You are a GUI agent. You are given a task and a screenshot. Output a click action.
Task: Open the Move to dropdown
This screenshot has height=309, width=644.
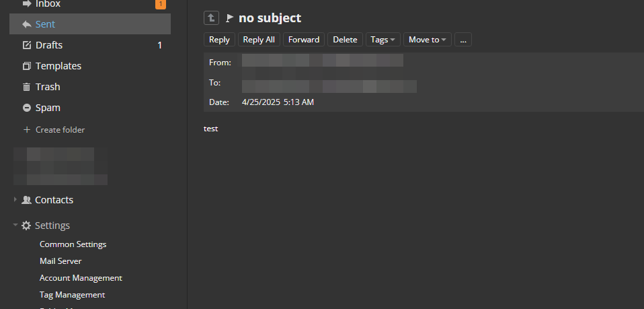(x=427, y=40)
